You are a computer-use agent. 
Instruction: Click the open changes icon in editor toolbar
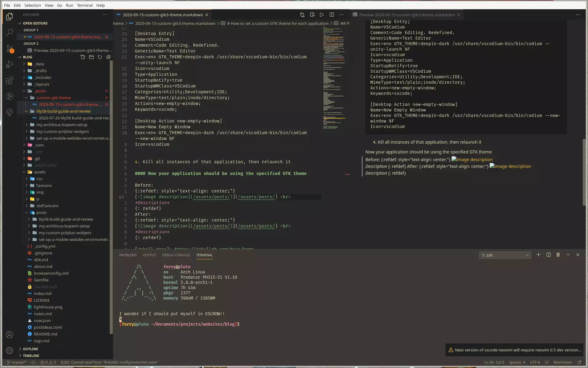click(302, 15)
